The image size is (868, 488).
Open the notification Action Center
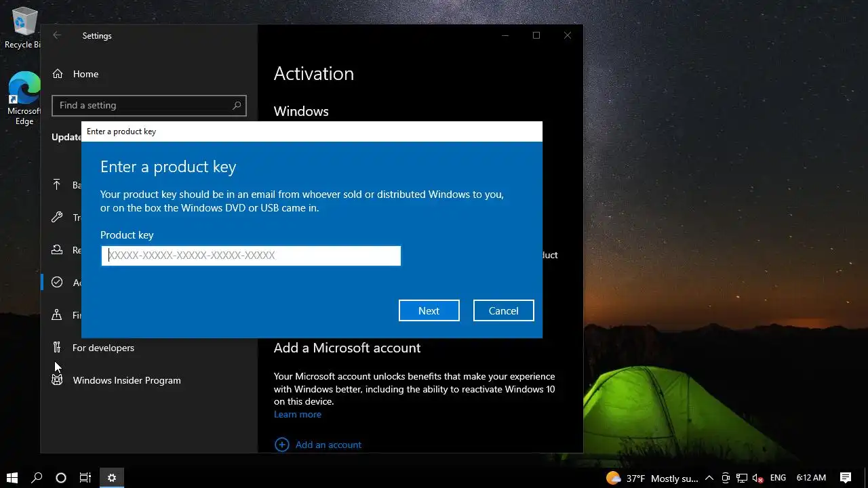[x=845, y=478]
